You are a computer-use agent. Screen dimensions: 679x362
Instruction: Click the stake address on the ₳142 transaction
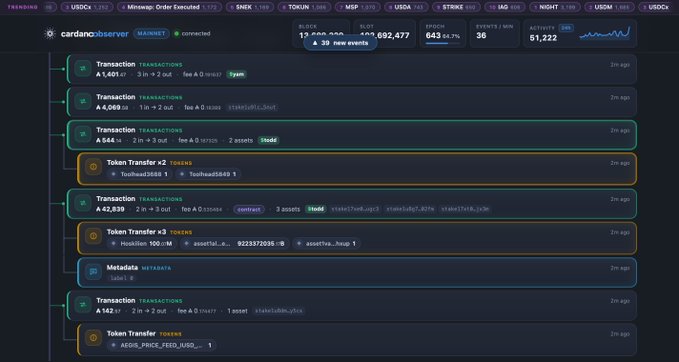(x=279, y=311)
